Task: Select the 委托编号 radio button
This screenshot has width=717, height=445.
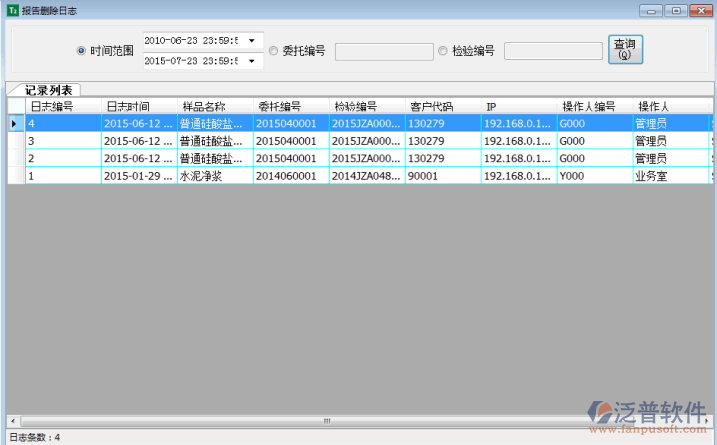Action: click(x=273, y=51)
